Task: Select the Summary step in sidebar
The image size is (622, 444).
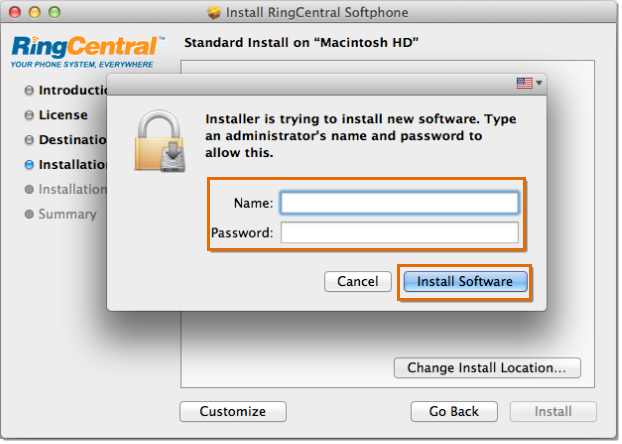Action: tap(61, 214)
